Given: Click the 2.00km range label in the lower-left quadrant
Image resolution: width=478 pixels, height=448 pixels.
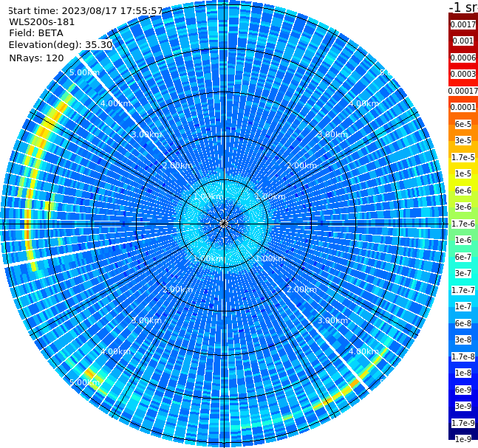Looking at the screenshot, I should pyautogui.click(x=178, y=289).
